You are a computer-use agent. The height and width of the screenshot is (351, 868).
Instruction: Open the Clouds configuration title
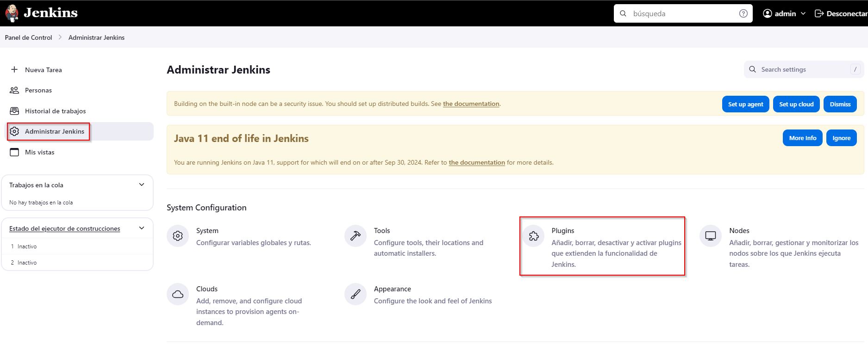207,289
